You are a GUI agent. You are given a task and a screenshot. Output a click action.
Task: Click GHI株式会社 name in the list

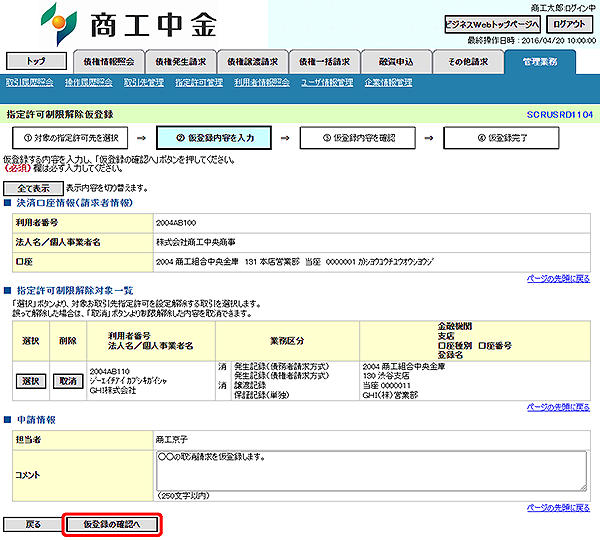pos(112,390)
